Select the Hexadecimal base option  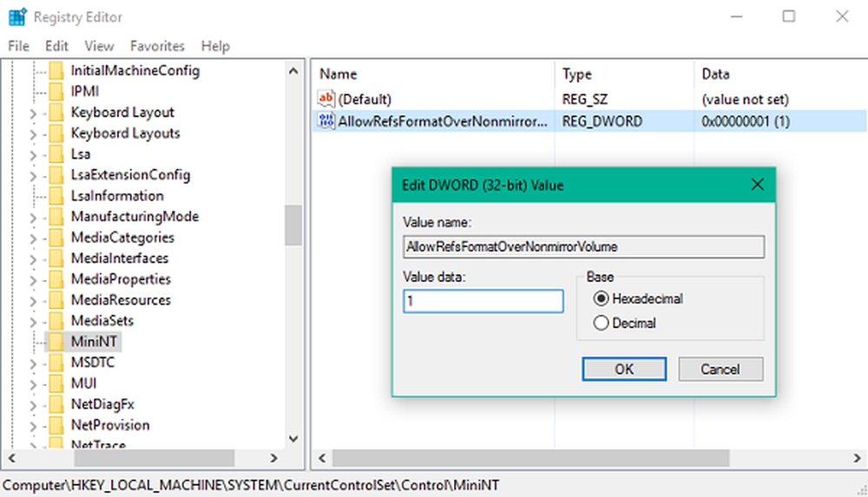click(x=601, y=299)
